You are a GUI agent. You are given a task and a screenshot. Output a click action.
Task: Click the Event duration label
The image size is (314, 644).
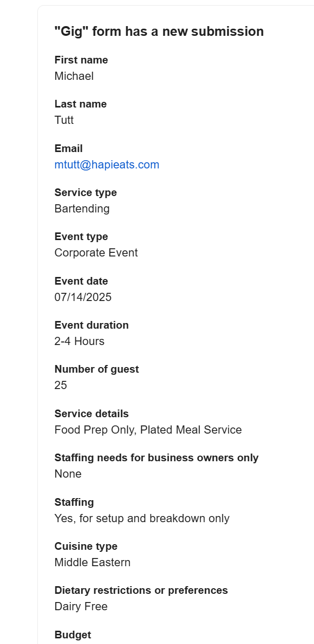point(92,325)
